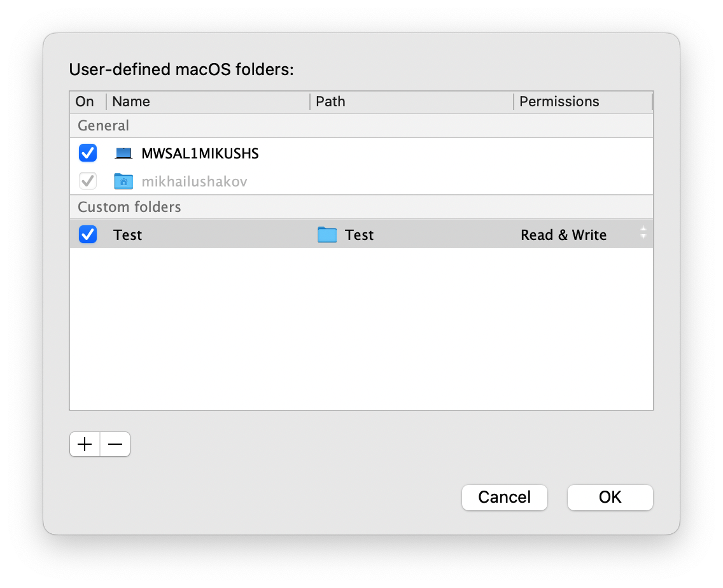Click the mikhailushakov home folder icon
Viewport: 723px width, 588px height.
point(123,181)
